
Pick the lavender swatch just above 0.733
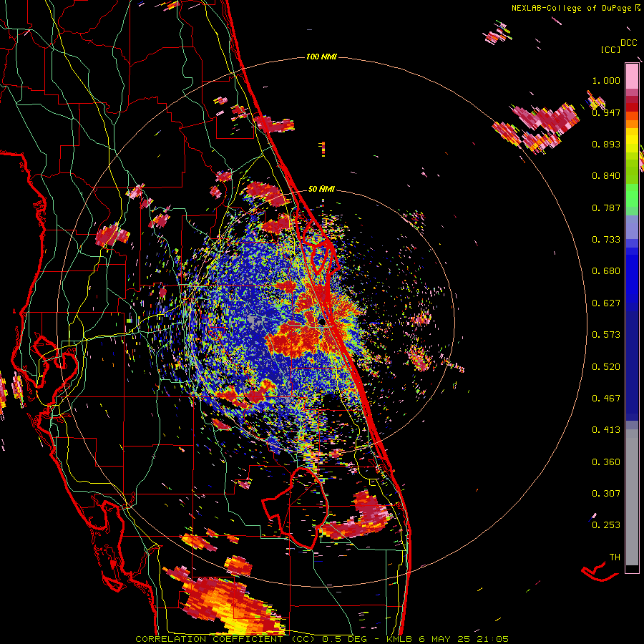point(632,227)
